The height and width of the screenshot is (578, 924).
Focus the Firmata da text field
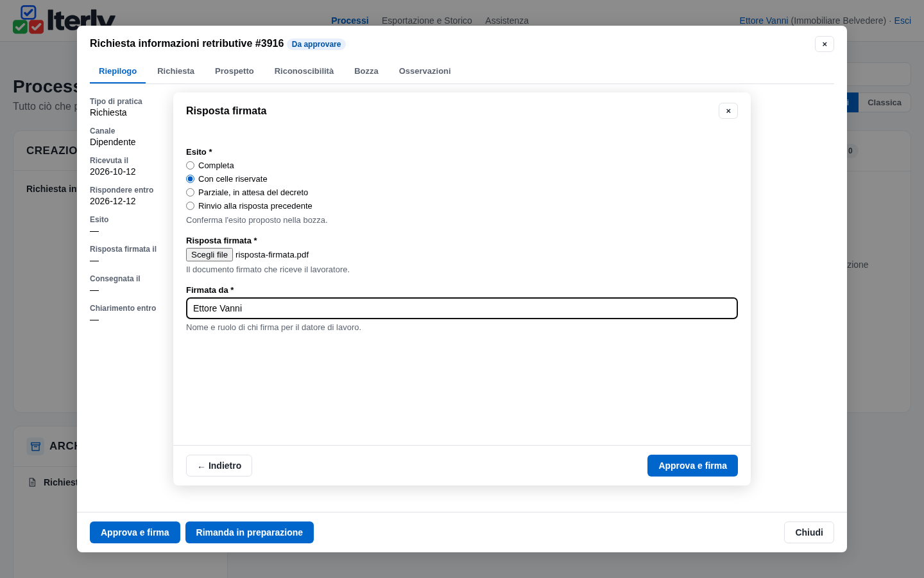click(x=462, y=308)
